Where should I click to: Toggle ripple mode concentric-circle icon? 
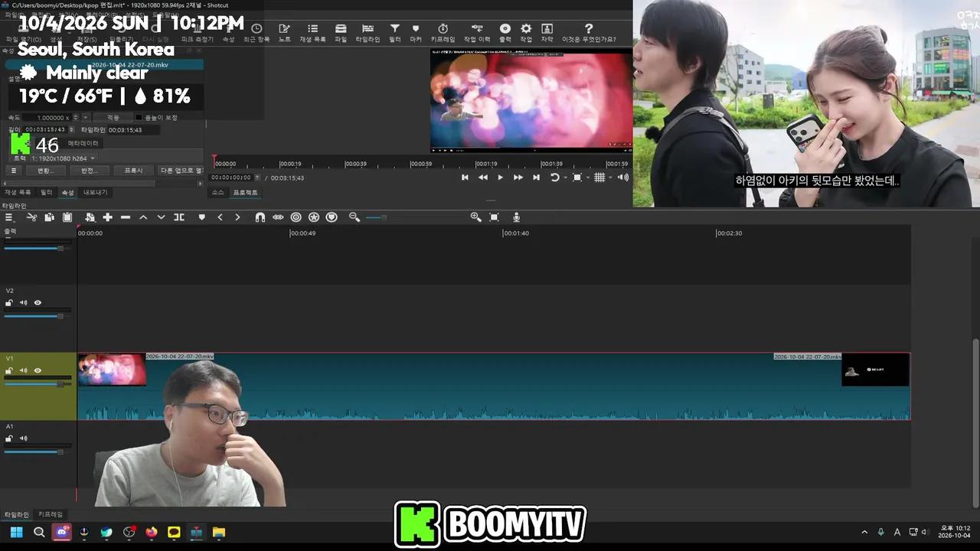pyautogui.click(x=296, y=217)
